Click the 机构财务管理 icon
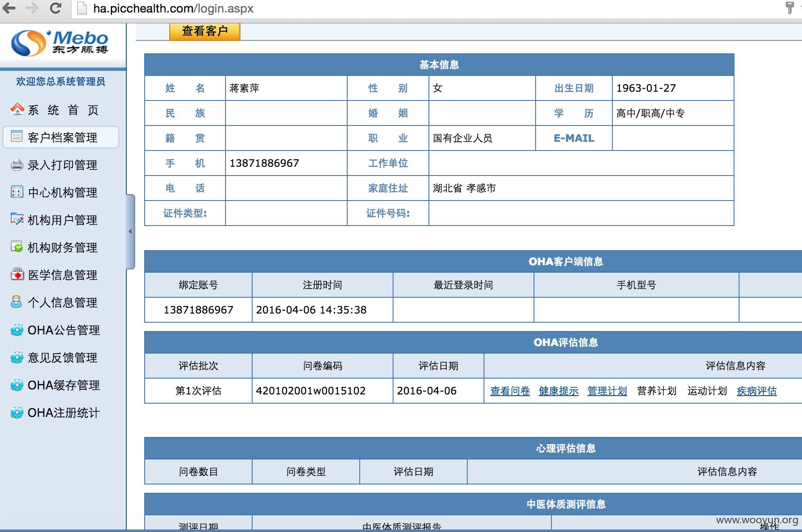 pos(17,247)
